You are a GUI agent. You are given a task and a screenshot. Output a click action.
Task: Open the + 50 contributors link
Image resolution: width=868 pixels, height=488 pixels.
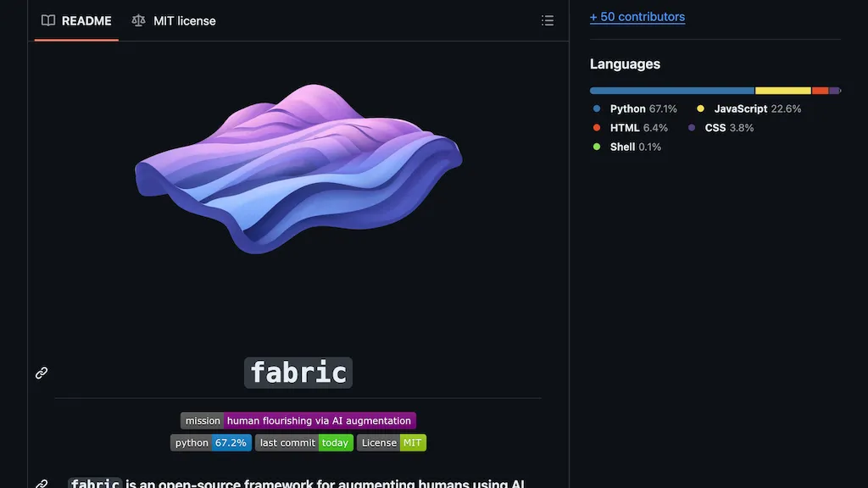click(x=637, y=16)
